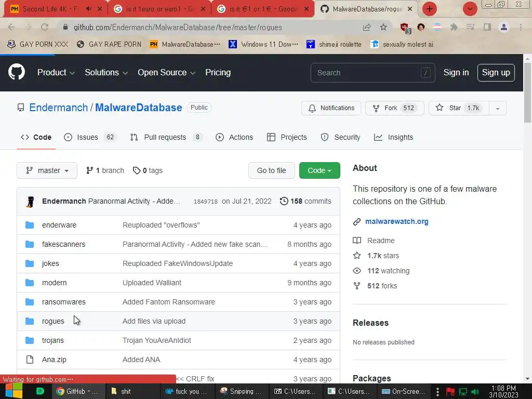
Task: View the 512 forks link in About
Action: [375, 286]
